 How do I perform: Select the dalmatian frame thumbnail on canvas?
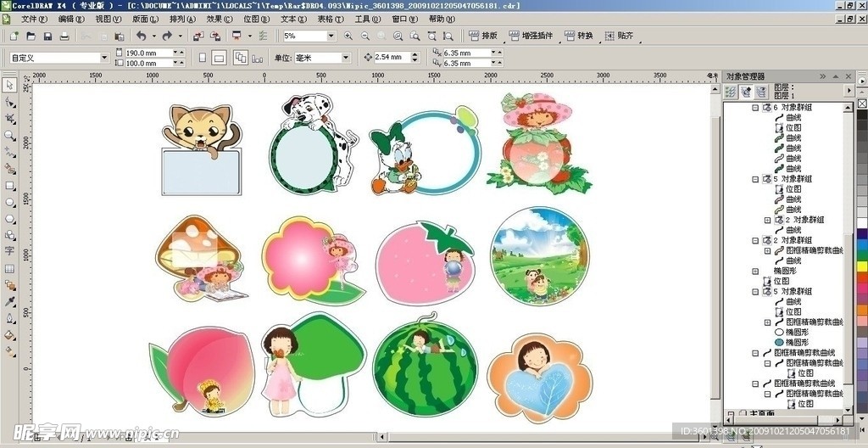(314, 143)
